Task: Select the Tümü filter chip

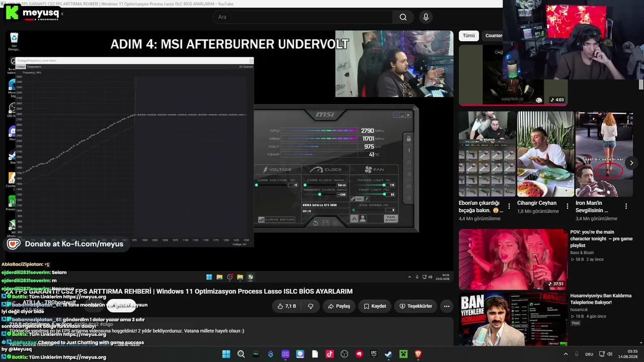Action: pos(469,36)
